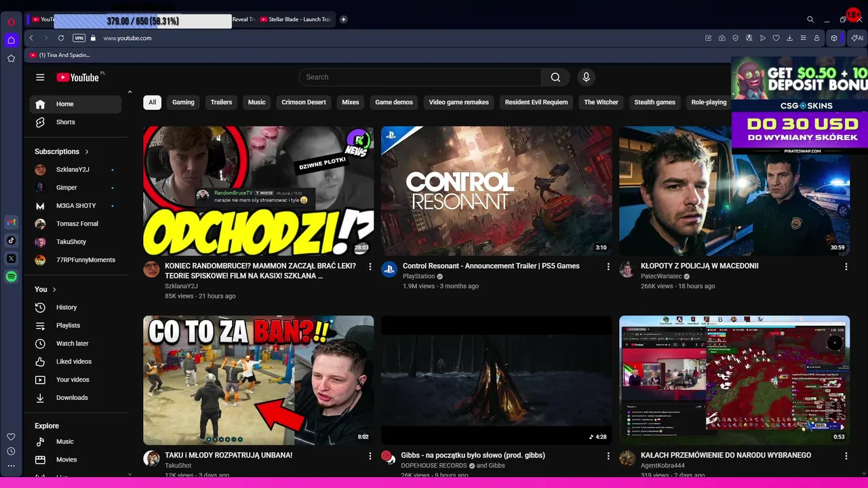
Task: Open options menu for Control Resonant video
Action: point(608,267)
